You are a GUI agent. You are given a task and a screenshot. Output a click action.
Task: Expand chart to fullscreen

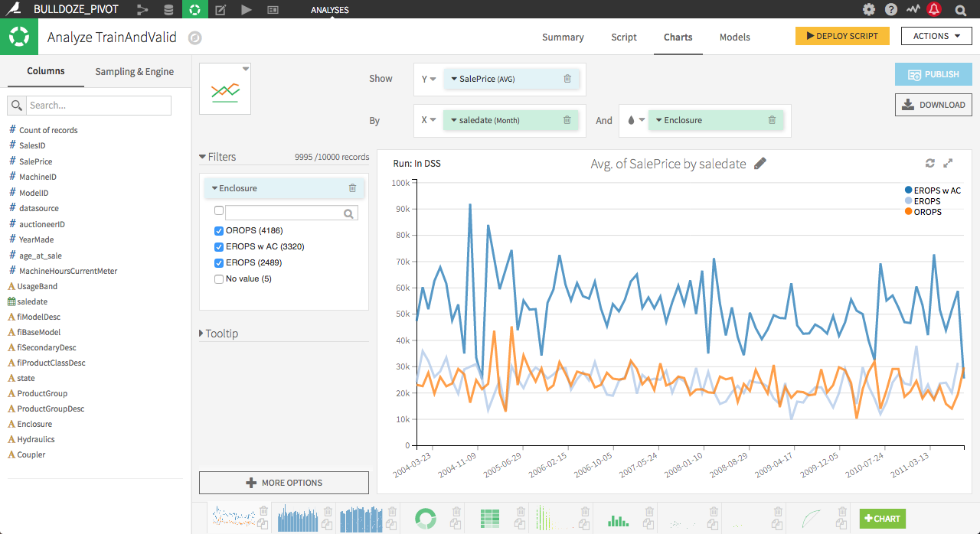point(948,163)
